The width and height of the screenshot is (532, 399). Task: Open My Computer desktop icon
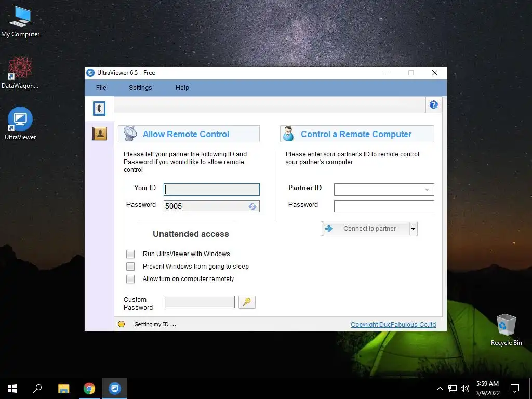tap(20, 22)
